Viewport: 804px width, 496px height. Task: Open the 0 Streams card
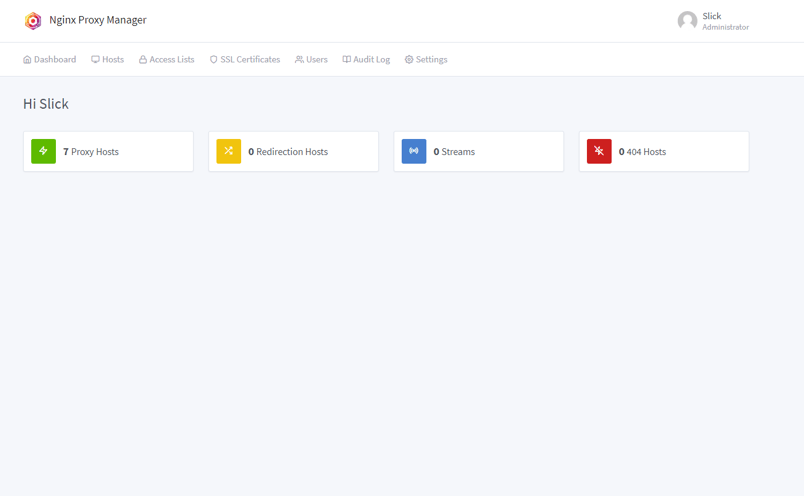click(x=479, y=151)
